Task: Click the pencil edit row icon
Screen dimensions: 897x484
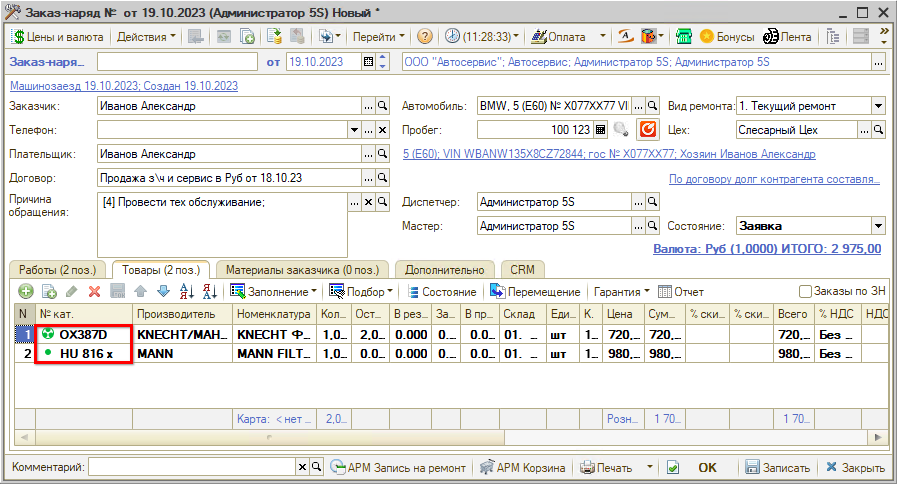Action: click(72, 292)
